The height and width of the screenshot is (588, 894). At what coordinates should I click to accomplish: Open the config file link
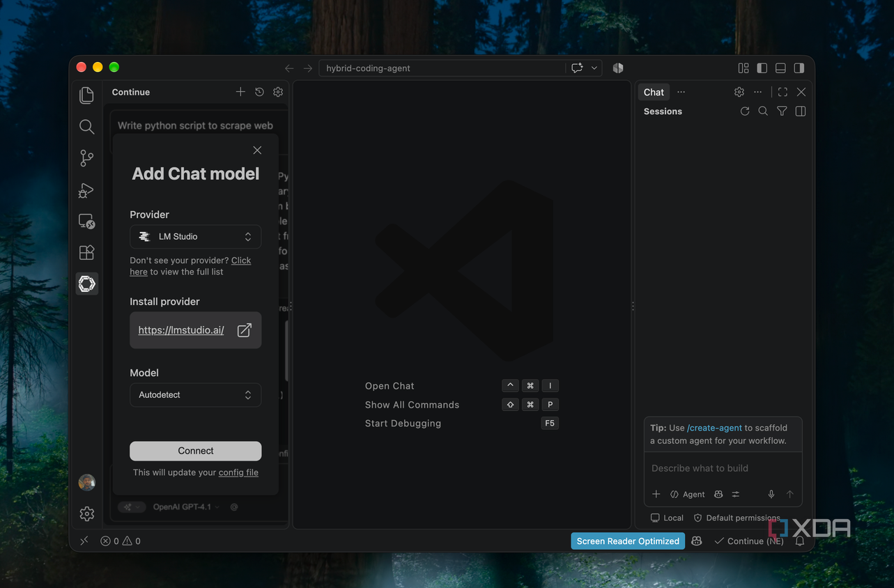pyautogui.click(x=238, y=472)
